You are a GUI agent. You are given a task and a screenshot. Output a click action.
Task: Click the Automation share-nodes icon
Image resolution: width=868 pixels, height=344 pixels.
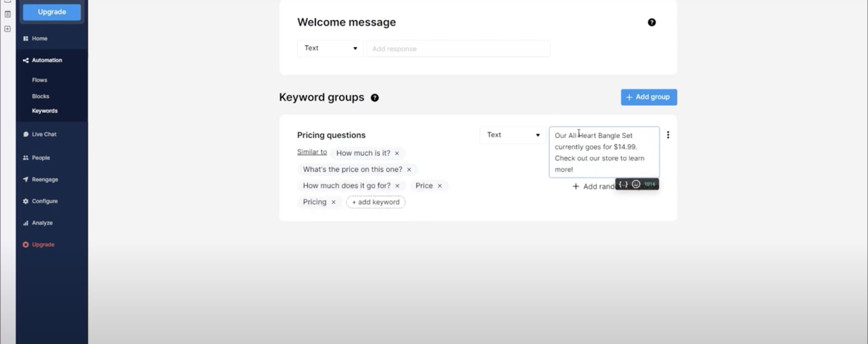tap(26, 60)
